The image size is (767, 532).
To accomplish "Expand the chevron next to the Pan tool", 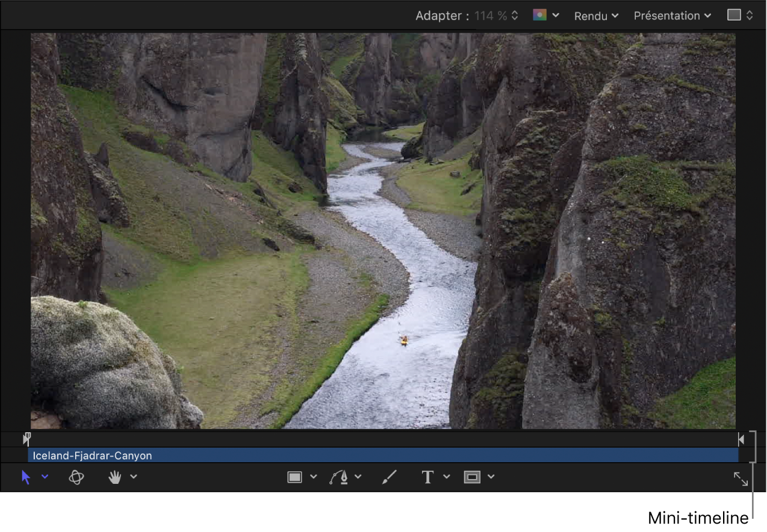I will (x=134, y=477).
